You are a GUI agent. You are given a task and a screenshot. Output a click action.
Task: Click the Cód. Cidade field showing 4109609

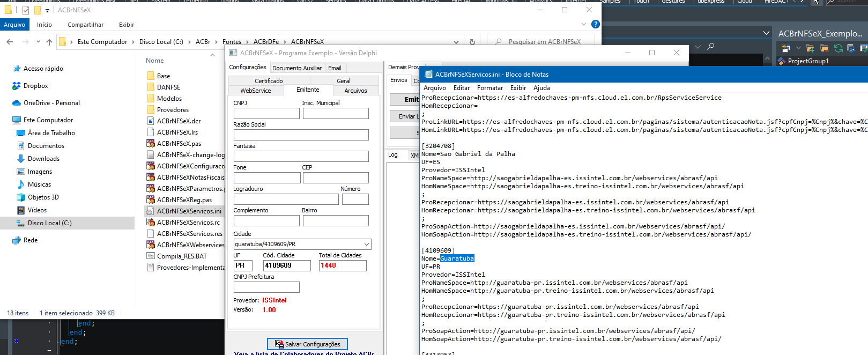pos(287,265)
